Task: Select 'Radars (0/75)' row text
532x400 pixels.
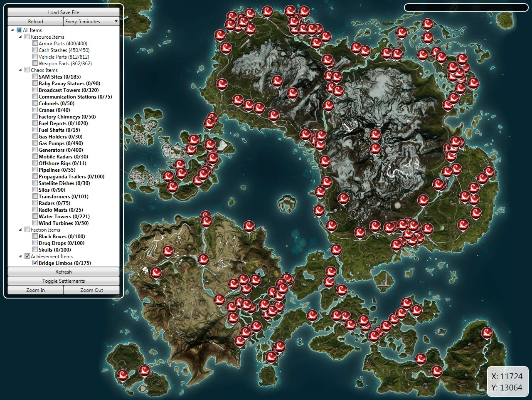Action: pyautogui.click(x=54, y=203)
